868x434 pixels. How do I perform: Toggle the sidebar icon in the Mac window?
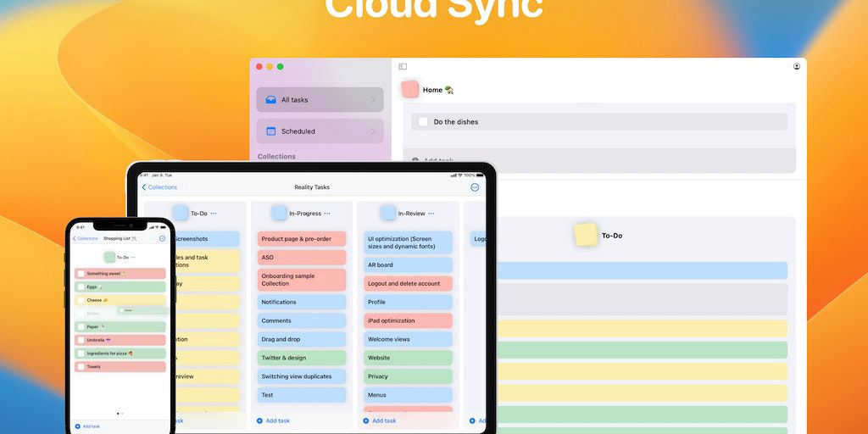click(403, 66)
